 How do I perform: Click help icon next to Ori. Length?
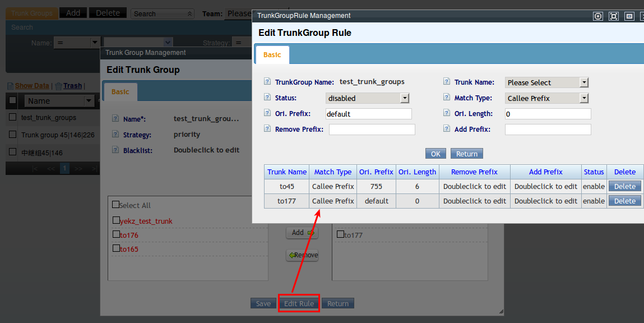pyautogui.click(x=447, y=113)
